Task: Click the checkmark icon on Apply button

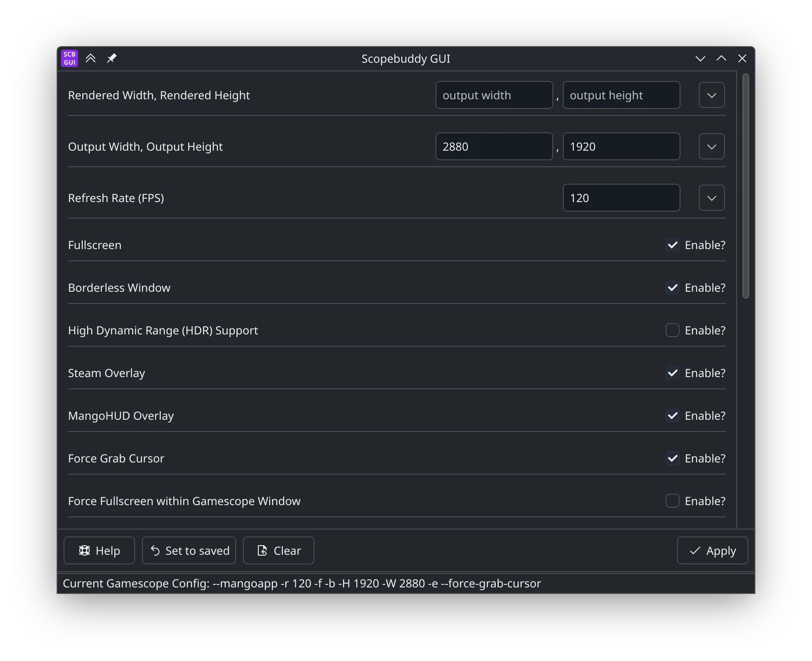Action: tap(696, 550)
